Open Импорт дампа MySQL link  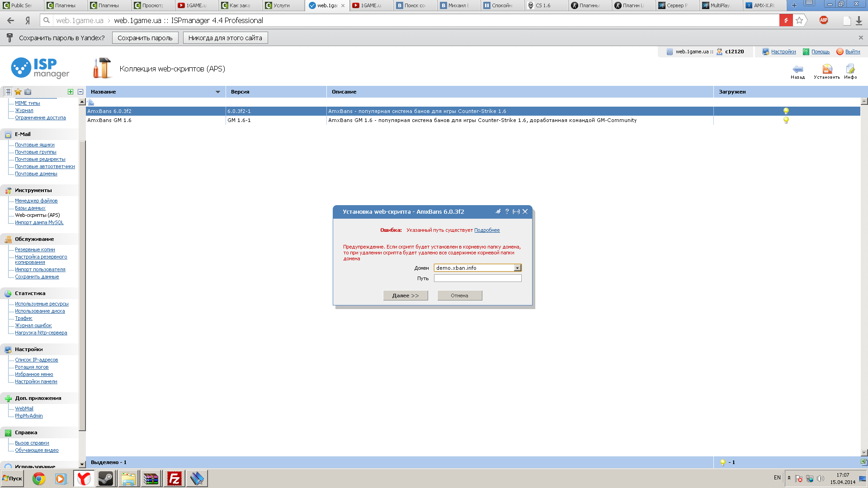tap(39, 222)
